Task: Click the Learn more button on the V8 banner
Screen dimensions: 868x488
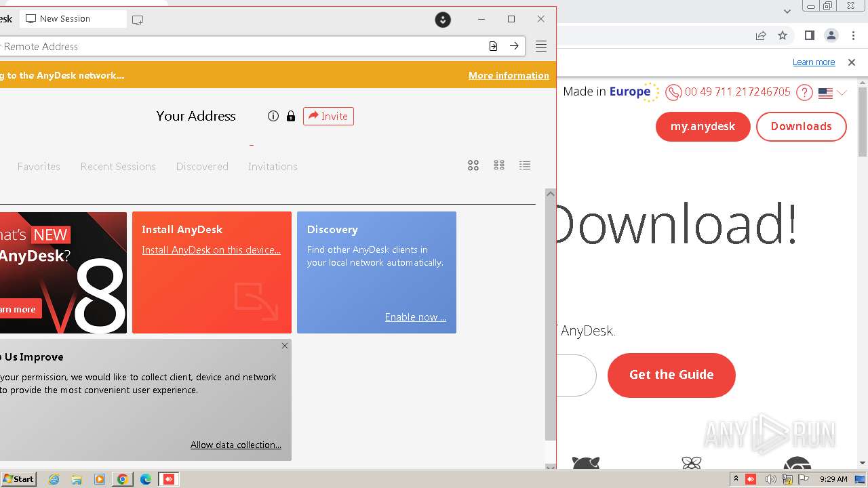Action: click(x=19, y=309)
